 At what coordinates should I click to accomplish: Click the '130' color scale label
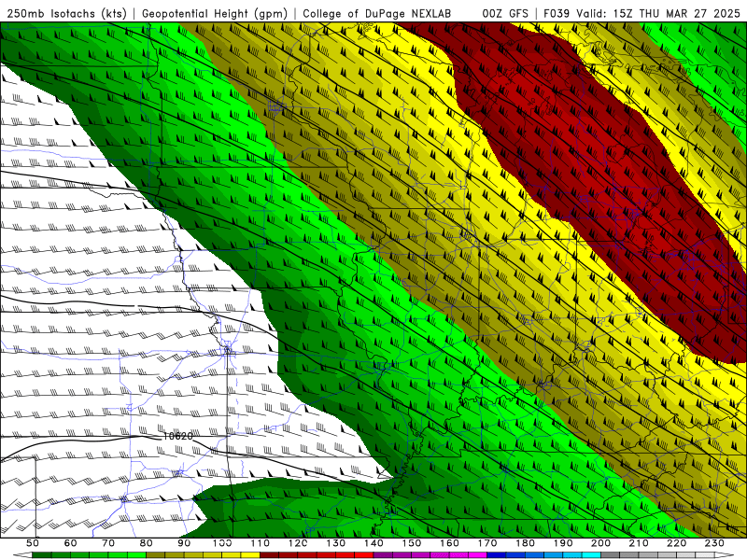pos(336,543)
